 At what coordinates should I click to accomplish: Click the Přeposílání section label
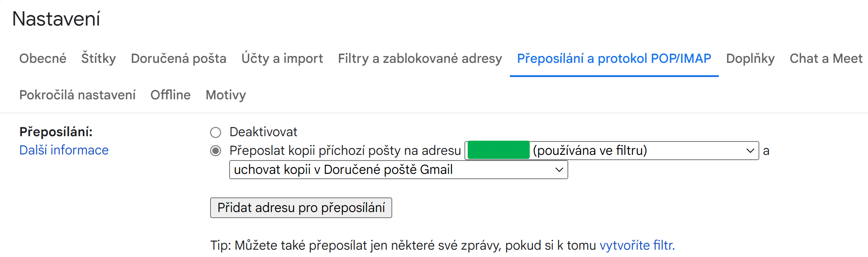point(56,132)
